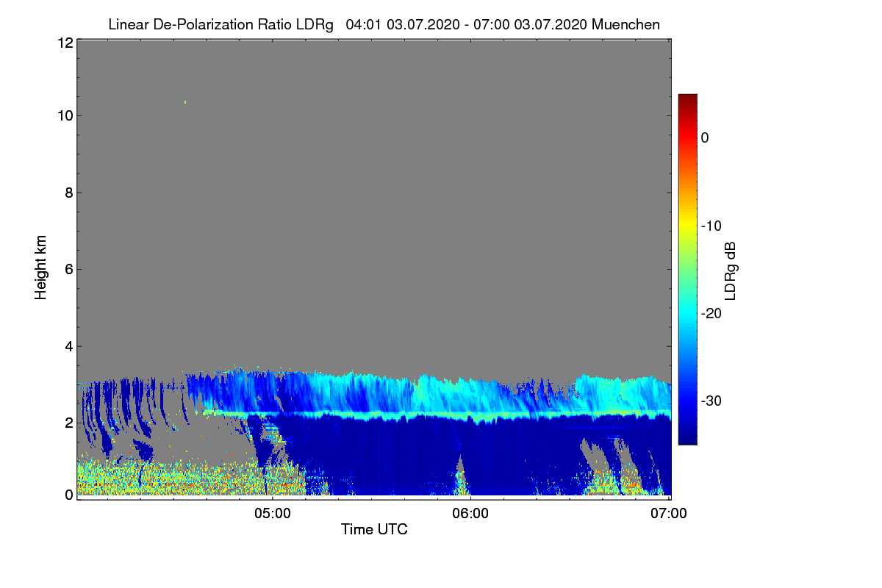Click the 'Time UTC' axis title

[x=374, y=529]
